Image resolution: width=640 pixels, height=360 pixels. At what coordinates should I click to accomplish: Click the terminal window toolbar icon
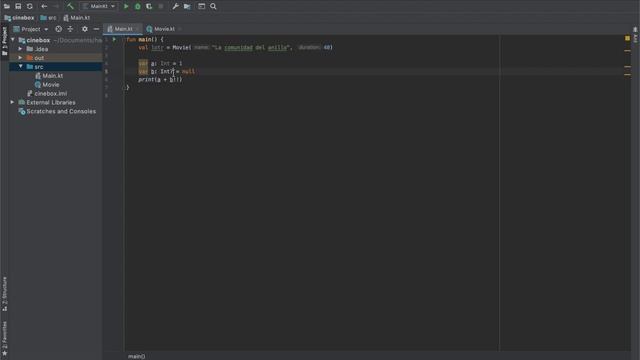pos(202,6)
